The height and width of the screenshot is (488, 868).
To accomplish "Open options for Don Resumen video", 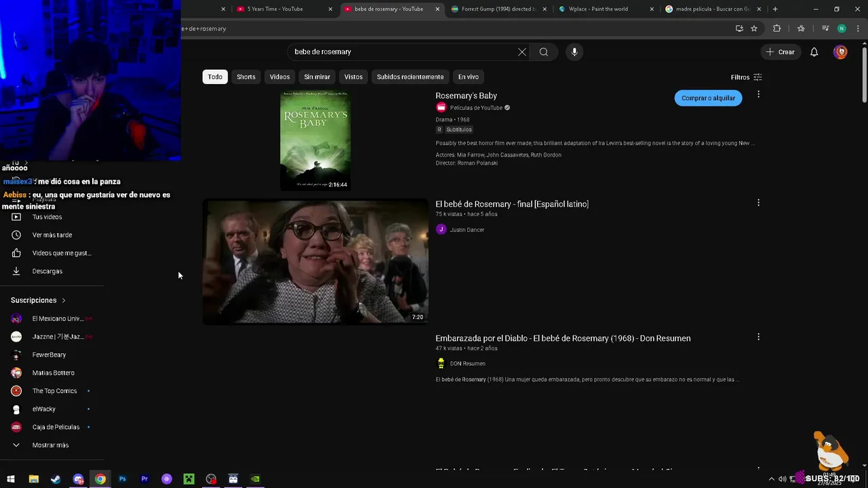I will pos(758,337).
